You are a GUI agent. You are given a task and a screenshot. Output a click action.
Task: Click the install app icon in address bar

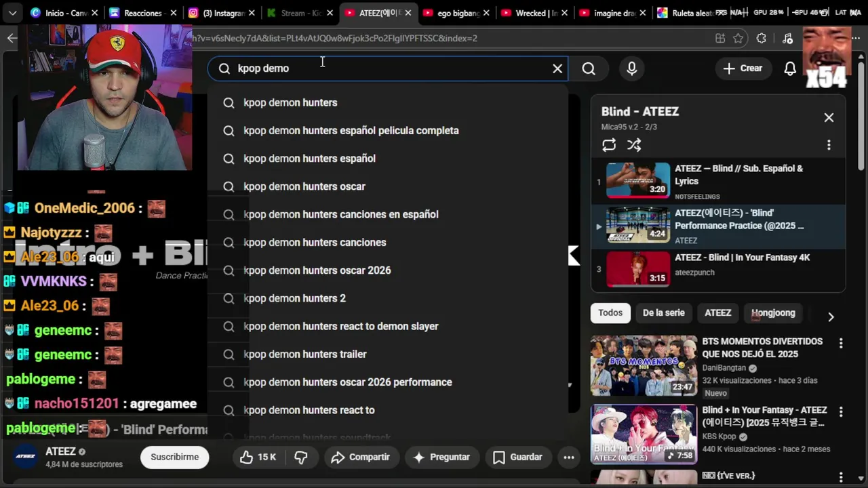(x=720, y=39)
